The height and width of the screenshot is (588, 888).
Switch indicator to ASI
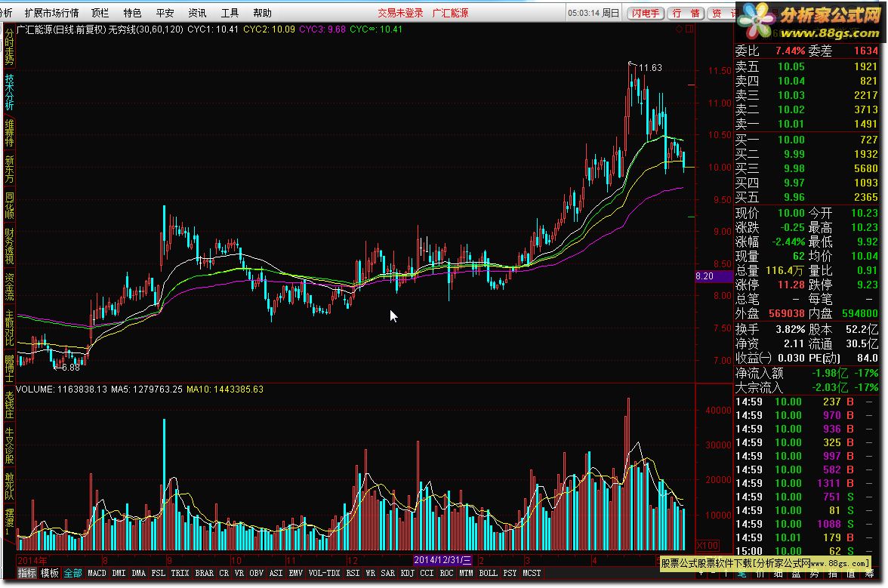(276, 573)
